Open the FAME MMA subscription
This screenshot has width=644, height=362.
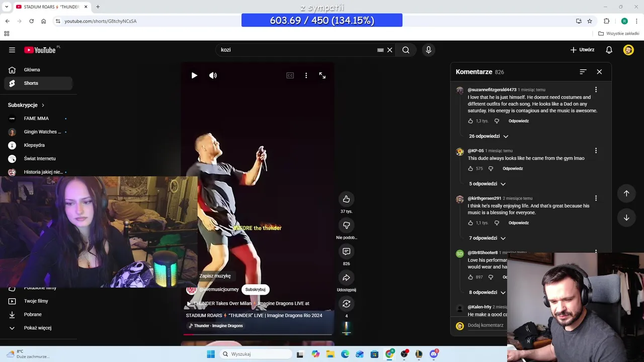pyautogui.click(x=38, y=119)
